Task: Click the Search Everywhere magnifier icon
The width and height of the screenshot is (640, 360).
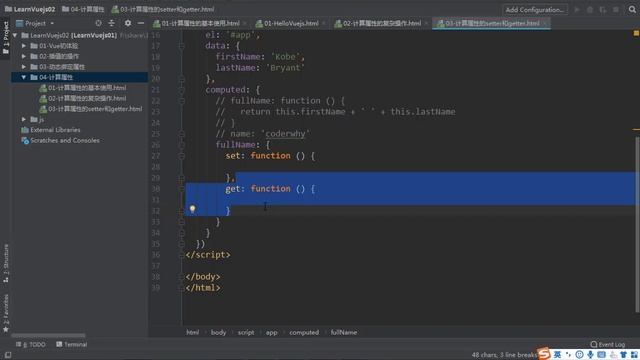Action: (632, 9)
